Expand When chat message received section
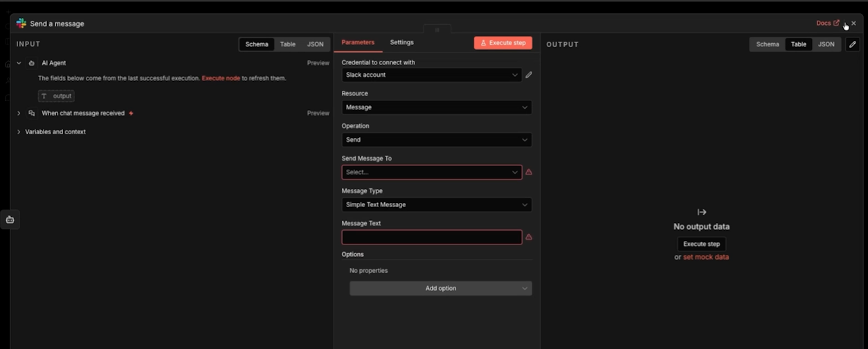868x349 pixels. tap(19, 113)
